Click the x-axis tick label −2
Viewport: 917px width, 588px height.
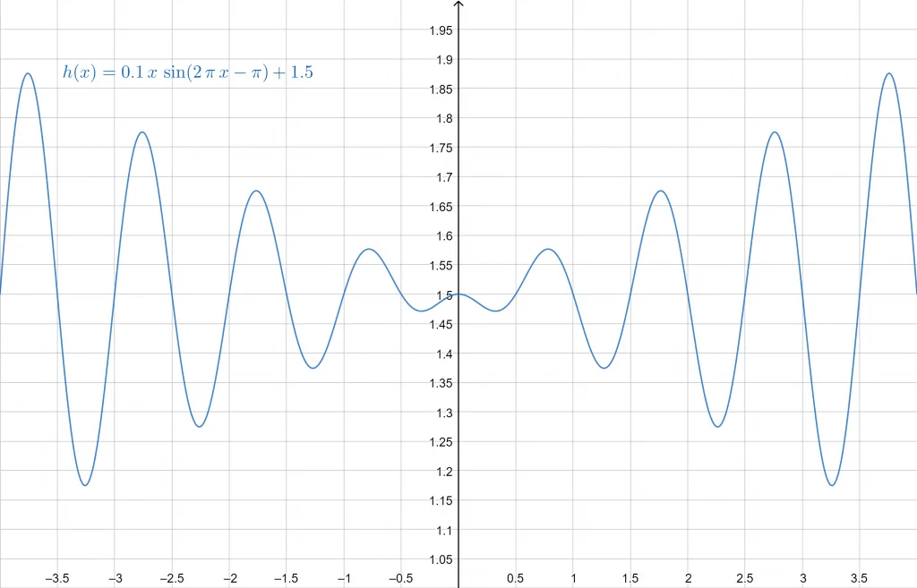[x=229, y=578]
